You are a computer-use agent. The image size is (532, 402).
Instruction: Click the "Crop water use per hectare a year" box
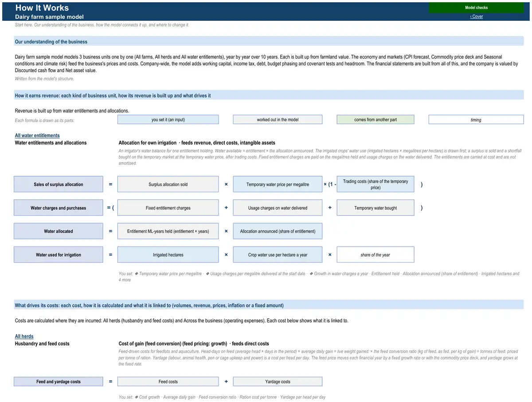(x=278, y=255)
